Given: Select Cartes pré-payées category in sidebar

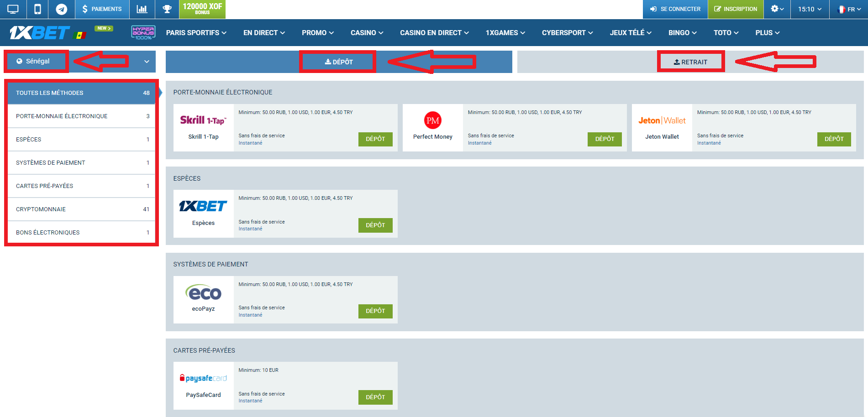Looking at the screenshot, I should [82, 186].
